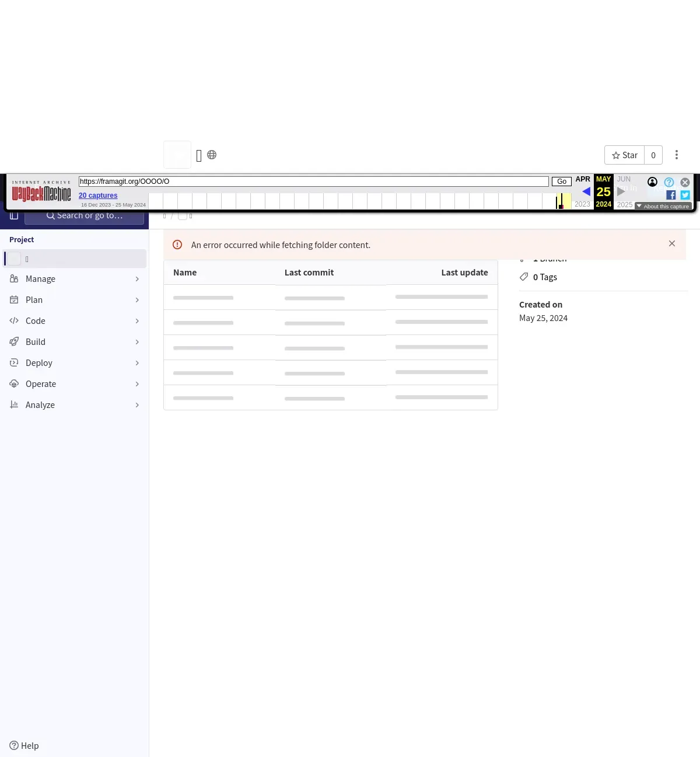Select APR month in Wayback calendar
700x757 pixels.
(583, 179)
